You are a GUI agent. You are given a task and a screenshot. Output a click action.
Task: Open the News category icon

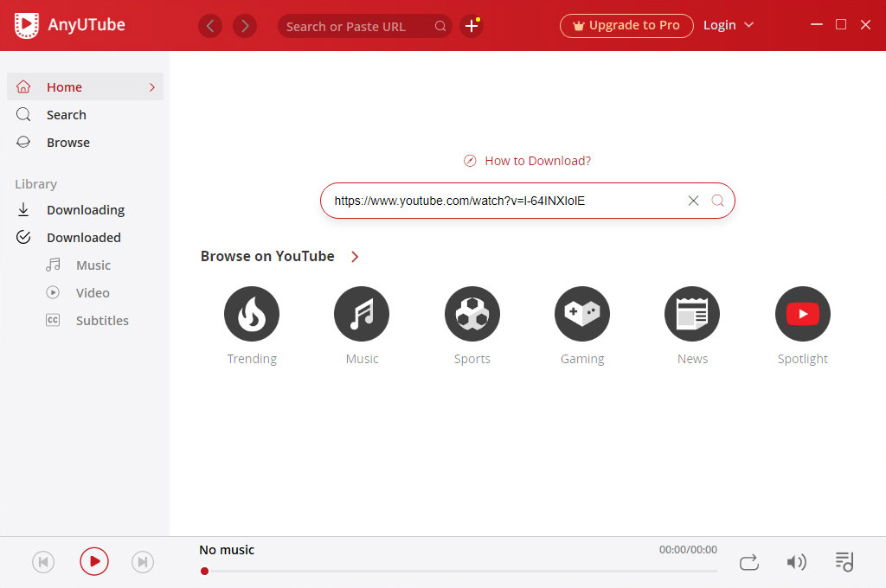point(692,314)
